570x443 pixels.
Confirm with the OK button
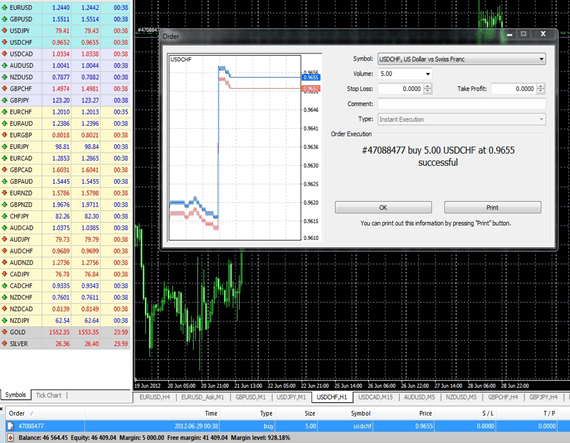(x=383, y=208)
